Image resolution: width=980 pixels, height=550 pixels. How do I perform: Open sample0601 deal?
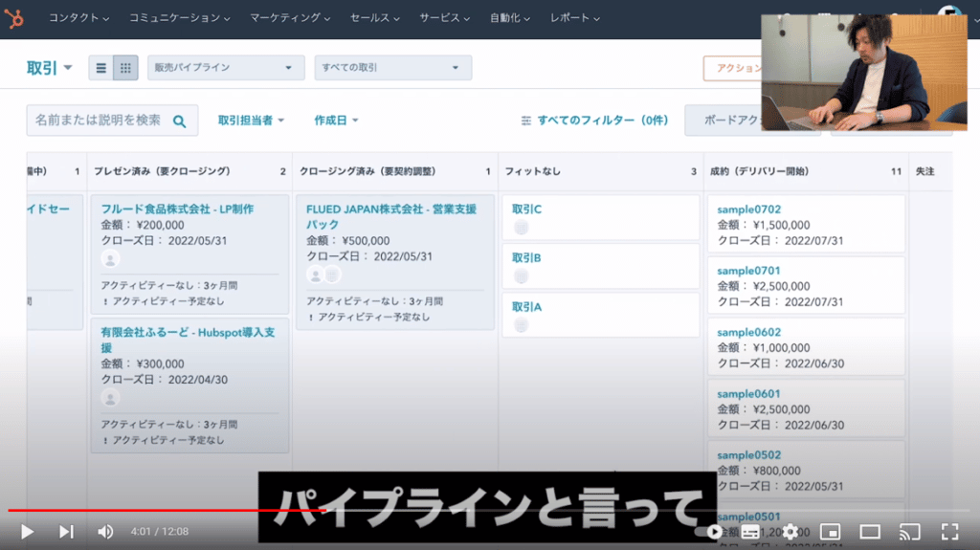coord(748,394)
